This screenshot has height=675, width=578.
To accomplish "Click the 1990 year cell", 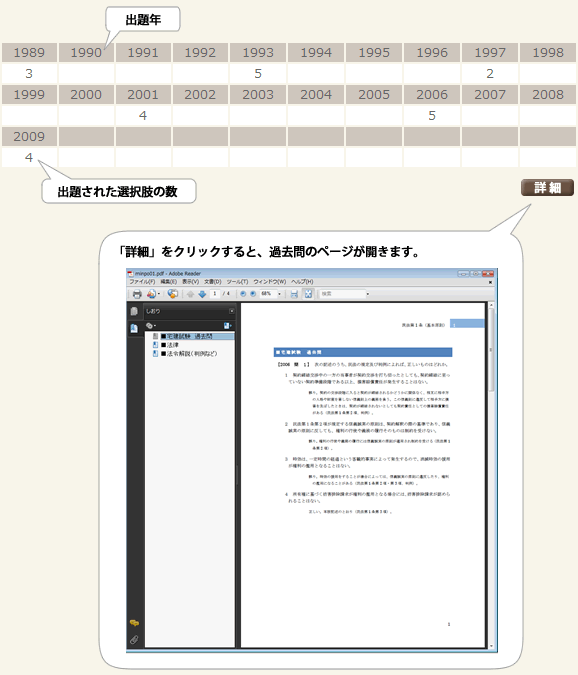I will (86, 53).
